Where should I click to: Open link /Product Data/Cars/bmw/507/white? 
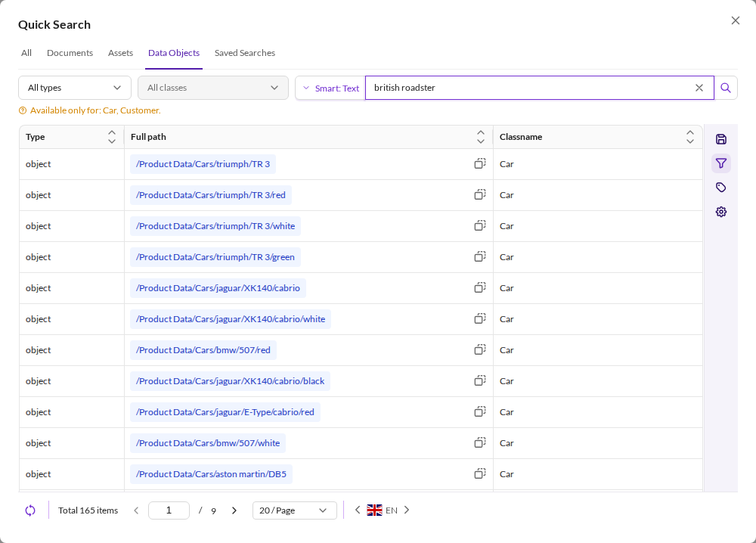tap(208, 443)
